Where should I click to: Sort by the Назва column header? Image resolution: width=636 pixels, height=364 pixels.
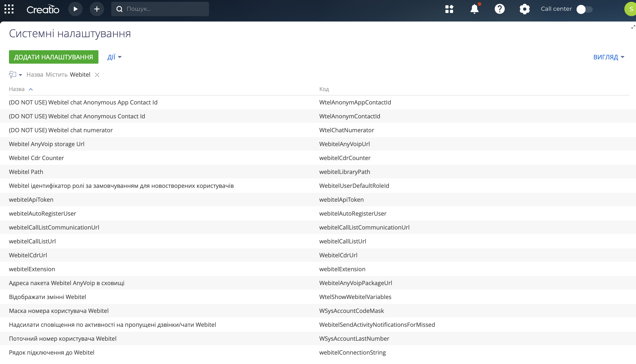tap(17, 89)
